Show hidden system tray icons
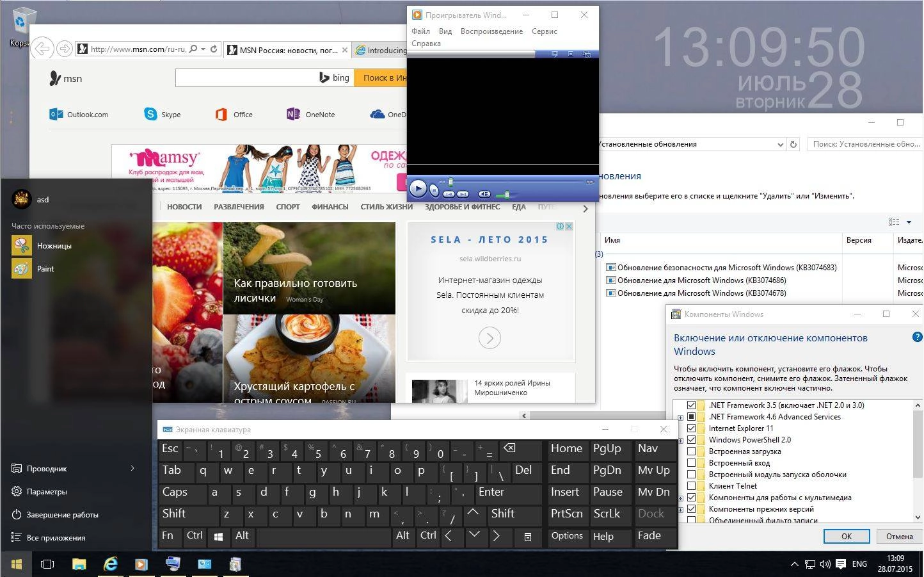The image size is (924, 577). tap(794, 564)
